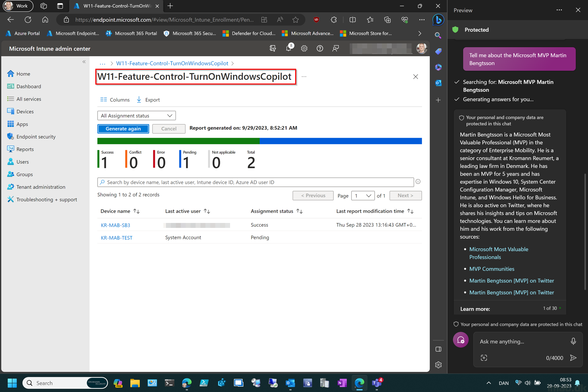The width and height of the screenshot is (588, 392).
Task: Choose the Columns button
Action: [115, 100]
